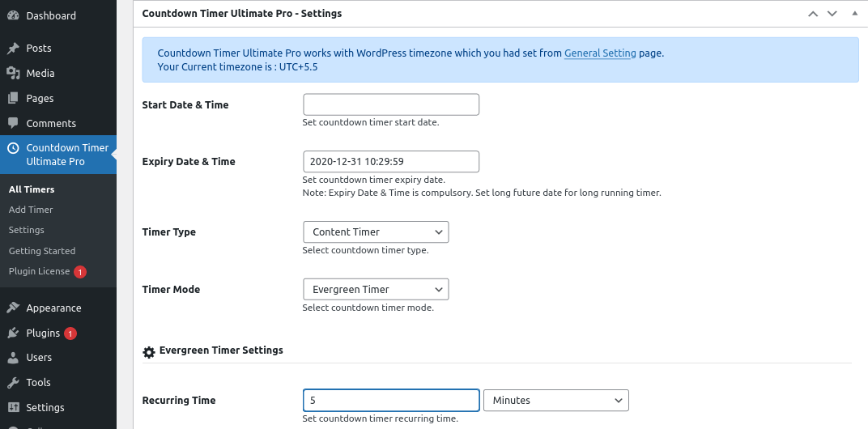The width and height of the screenshot is (868, 429).
Task: Click the Pages icon in sidebar
Action: [x=13, y=98]
